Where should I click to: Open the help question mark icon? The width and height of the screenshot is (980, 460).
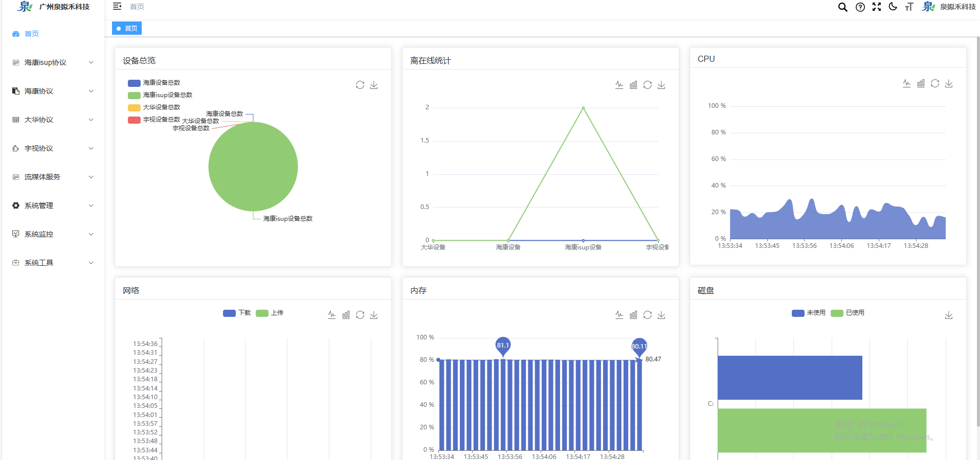[860, 7]
